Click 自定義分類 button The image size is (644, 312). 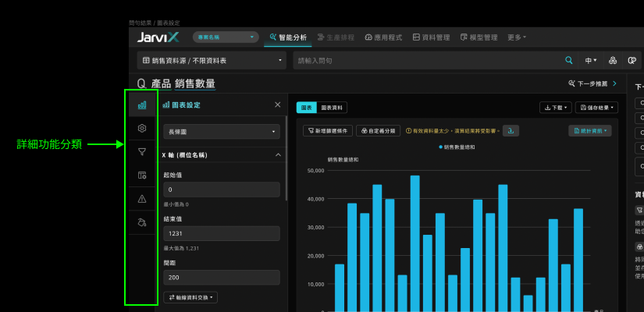click(x=379, y=131)
